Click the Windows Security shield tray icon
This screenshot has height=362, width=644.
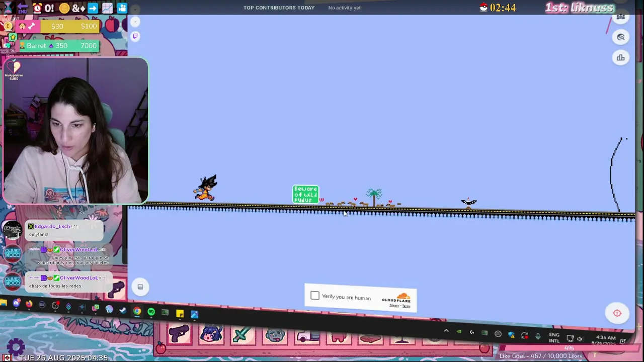[x=511, y=335]
